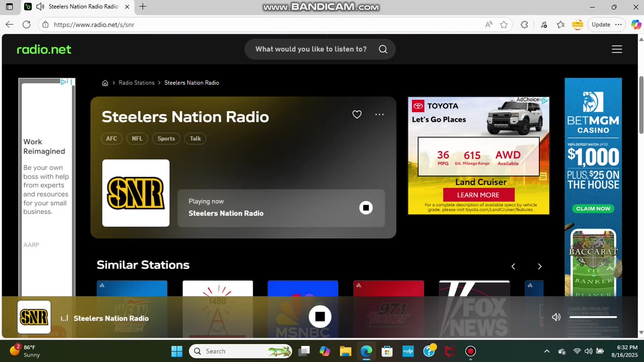Refresh the page
644x362 pixels.
pyautogui.click(x=27, y=24)
